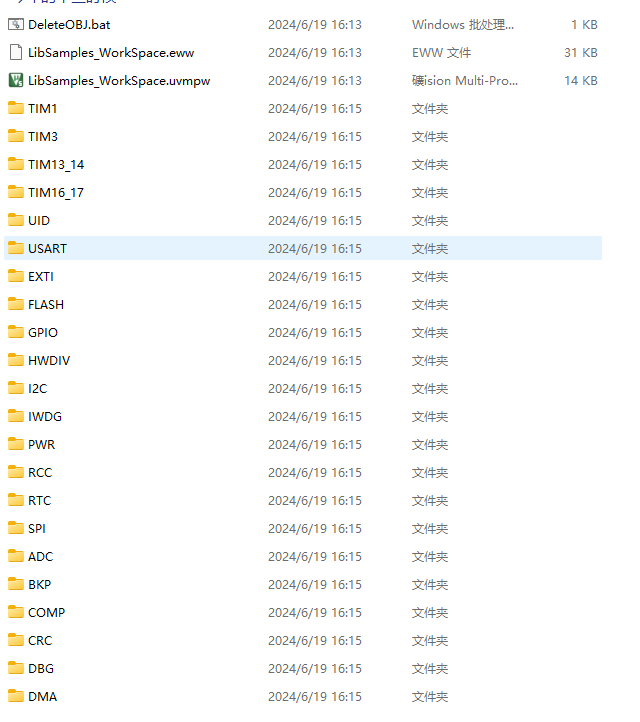Click the FLASH folder name
The height and width of the screenshot is (722, 640).
point(46,304)
